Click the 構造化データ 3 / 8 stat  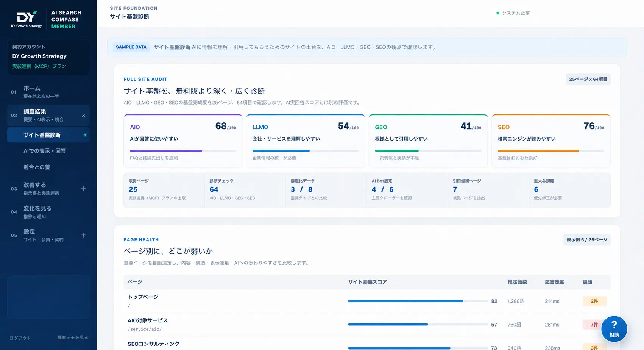(x=326, y=190)
